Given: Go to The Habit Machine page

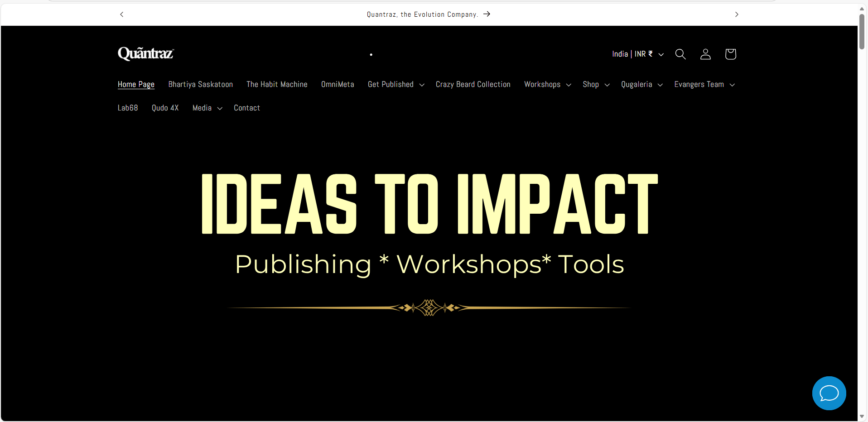Looking at the screenshot, I should coord(277,84).
